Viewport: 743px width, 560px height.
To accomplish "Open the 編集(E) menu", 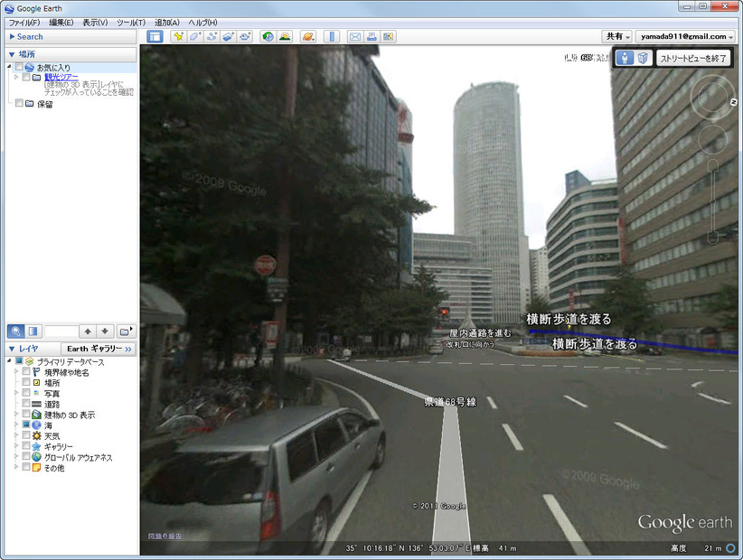I will coord(61,23).
